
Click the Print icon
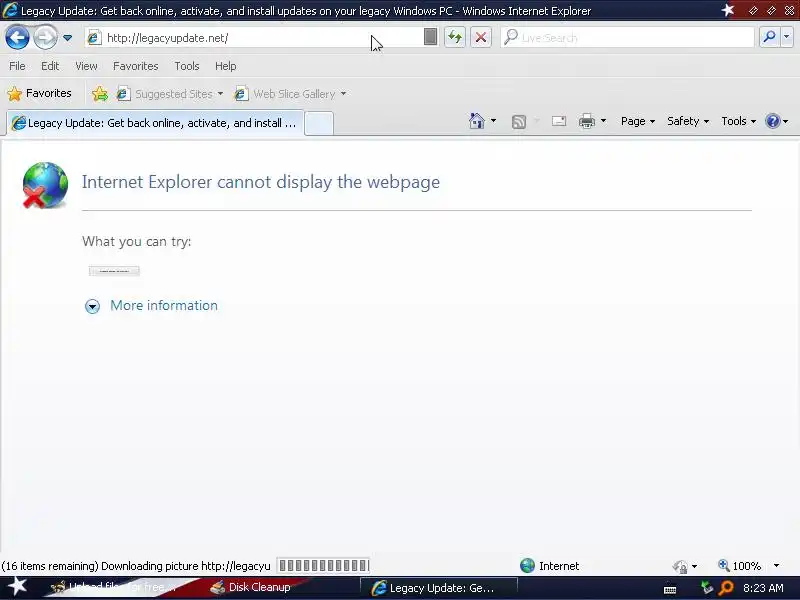tap(587, 121)
